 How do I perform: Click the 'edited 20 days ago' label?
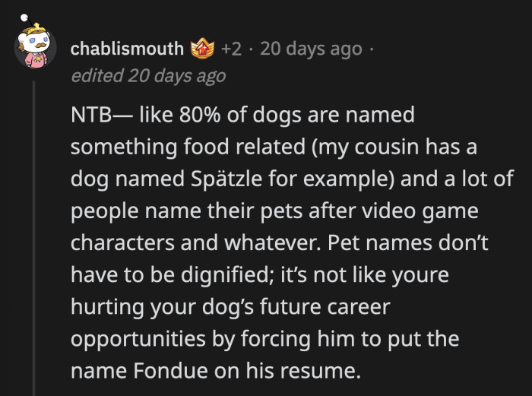(x=147, y=75)
